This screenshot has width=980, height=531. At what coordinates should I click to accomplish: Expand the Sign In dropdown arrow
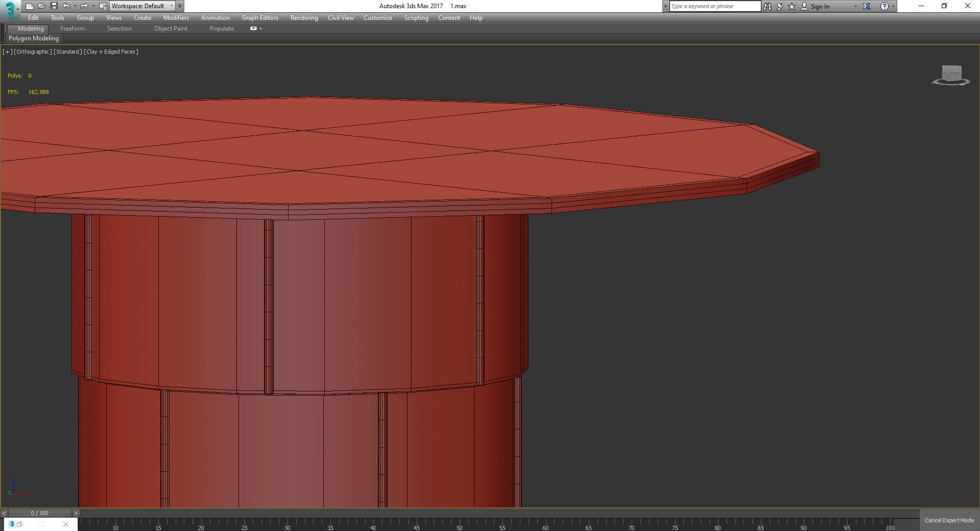point(855,7)
